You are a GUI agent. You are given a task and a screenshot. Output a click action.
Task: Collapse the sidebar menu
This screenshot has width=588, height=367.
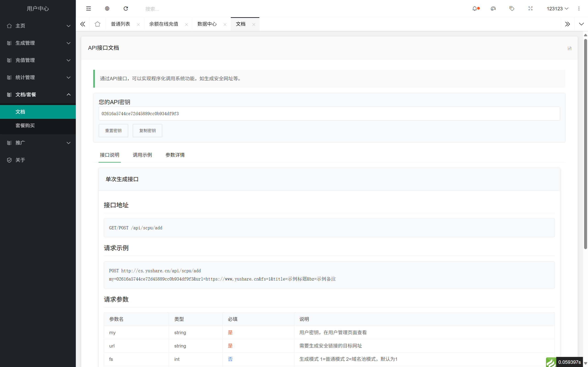click(88, 8)
